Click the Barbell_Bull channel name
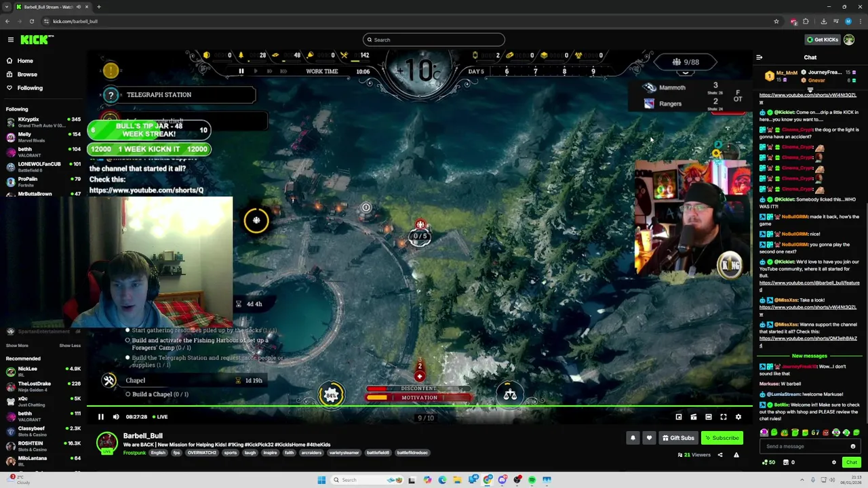The height and width of the screenshot is (488, 868). tap(142, 436)
